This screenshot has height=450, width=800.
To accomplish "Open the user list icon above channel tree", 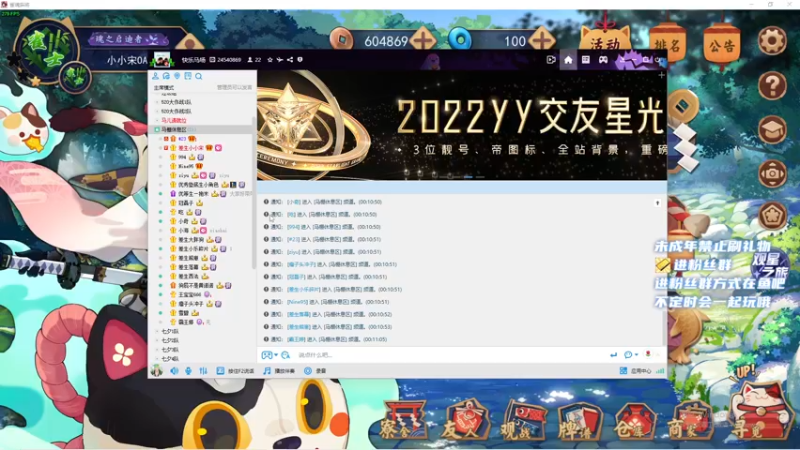I will 156,76.
